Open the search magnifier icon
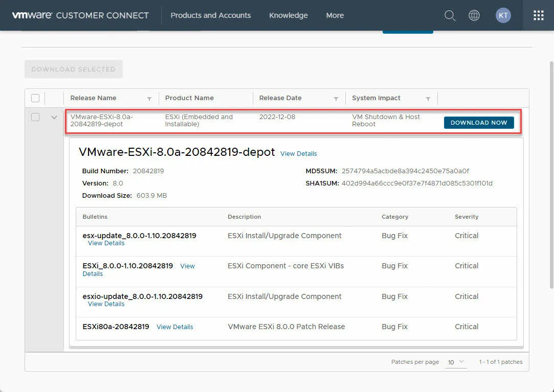Image resolution: width=554 pixels, height=392 pixels. click(450, 15)
